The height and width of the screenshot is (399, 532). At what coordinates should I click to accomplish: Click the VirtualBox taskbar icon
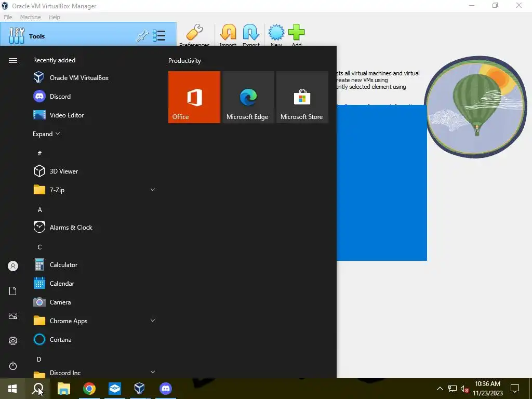(x=139, y=389)
